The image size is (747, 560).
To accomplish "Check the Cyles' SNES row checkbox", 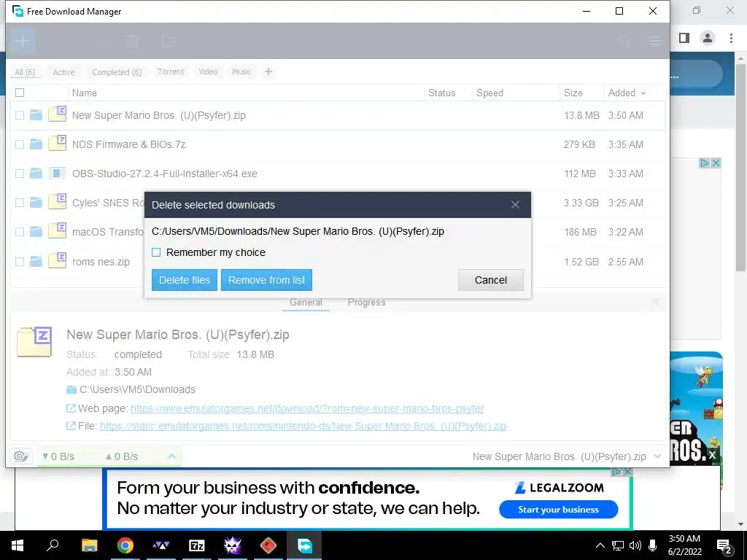I will [x=20, y=203].
